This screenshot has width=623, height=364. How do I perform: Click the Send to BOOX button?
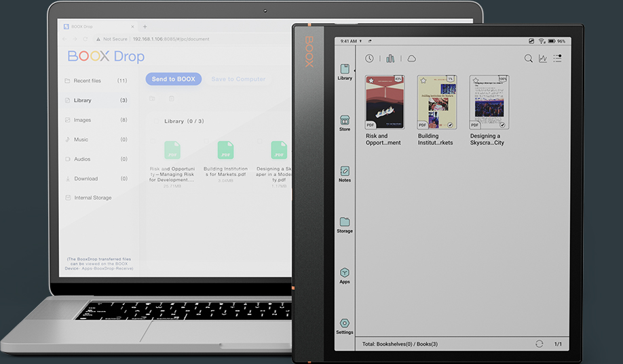[173, 79]
